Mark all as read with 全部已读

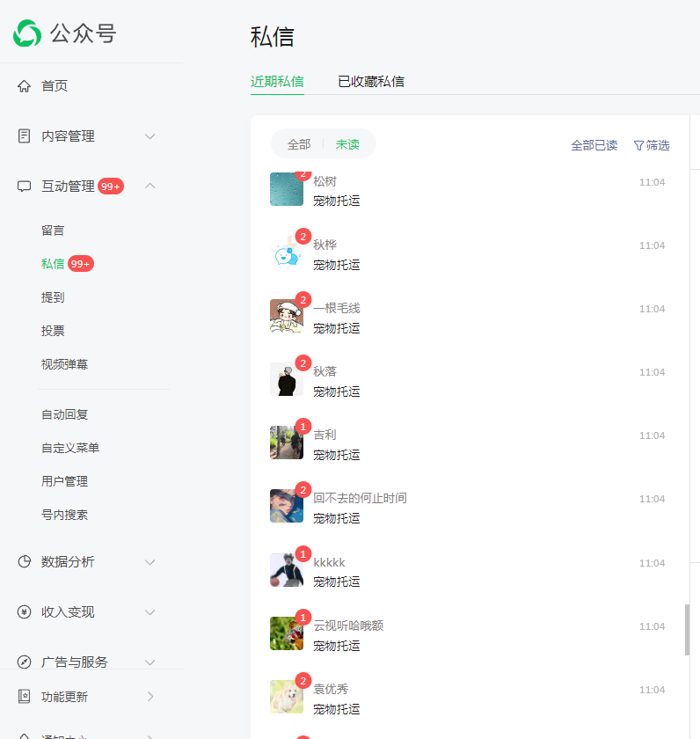[x=594, y=145]
